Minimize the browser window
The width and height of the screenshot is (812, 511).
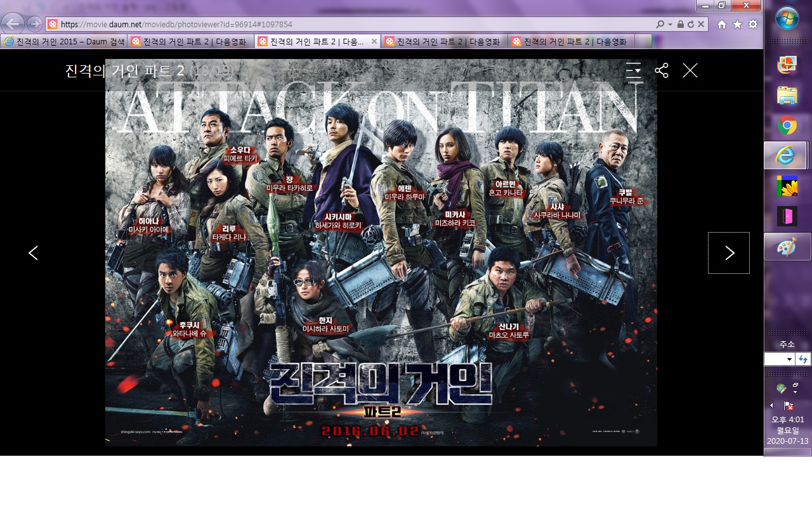(705, 6)
